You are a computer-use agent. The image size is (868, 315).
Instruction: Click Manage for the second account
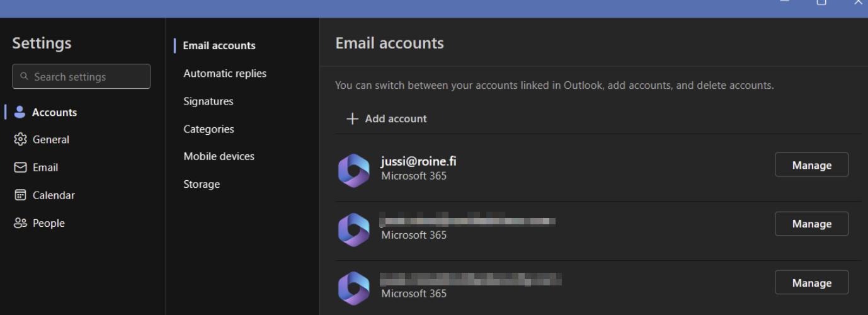click(x=811, y=224)
